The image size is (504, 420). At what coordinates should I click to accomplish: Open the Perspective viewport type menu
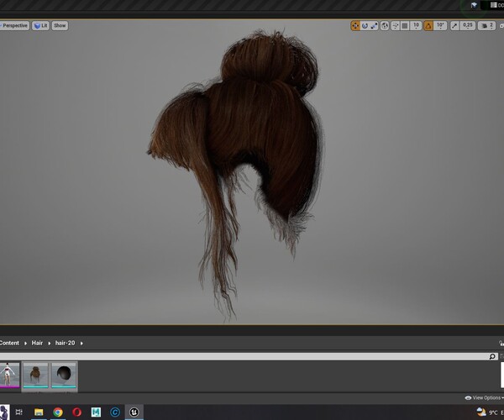click(14, 26)
